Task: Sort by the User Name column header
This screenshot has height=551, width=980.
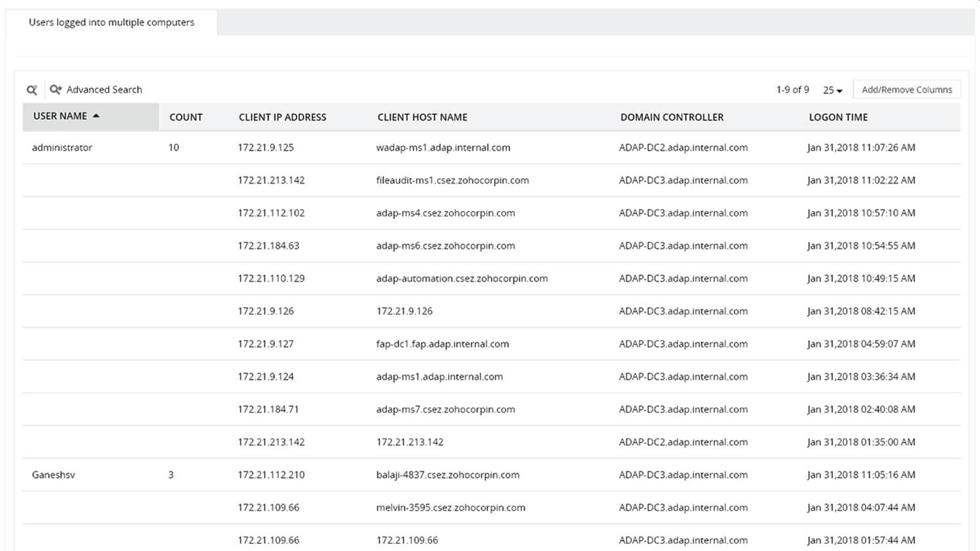Action: [x=60, y=116]
